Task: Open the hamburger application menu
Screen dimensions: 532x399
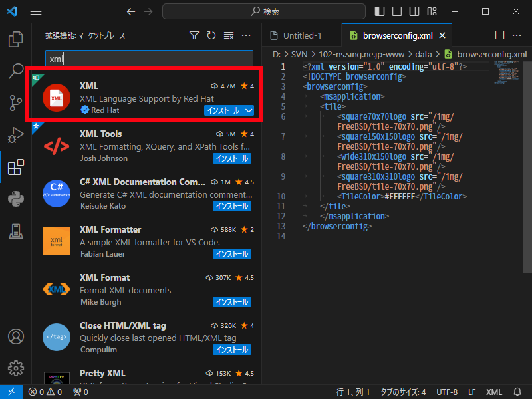Action: click(36, 11)
